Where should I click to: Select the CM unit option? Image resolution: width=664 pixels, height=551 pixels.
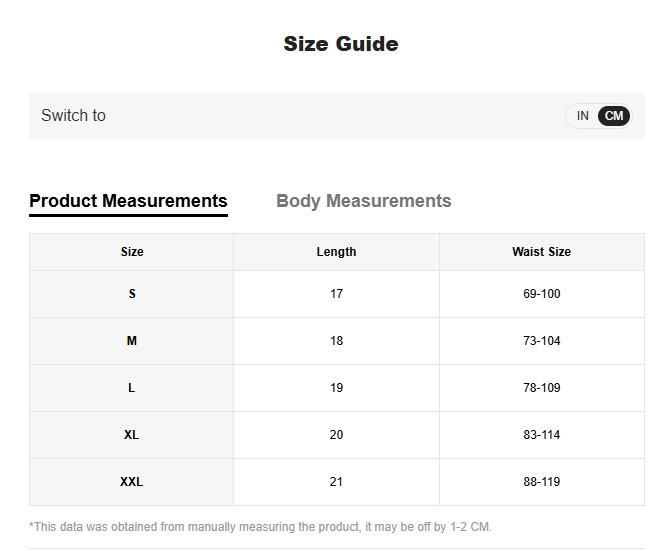coord(614,116)
